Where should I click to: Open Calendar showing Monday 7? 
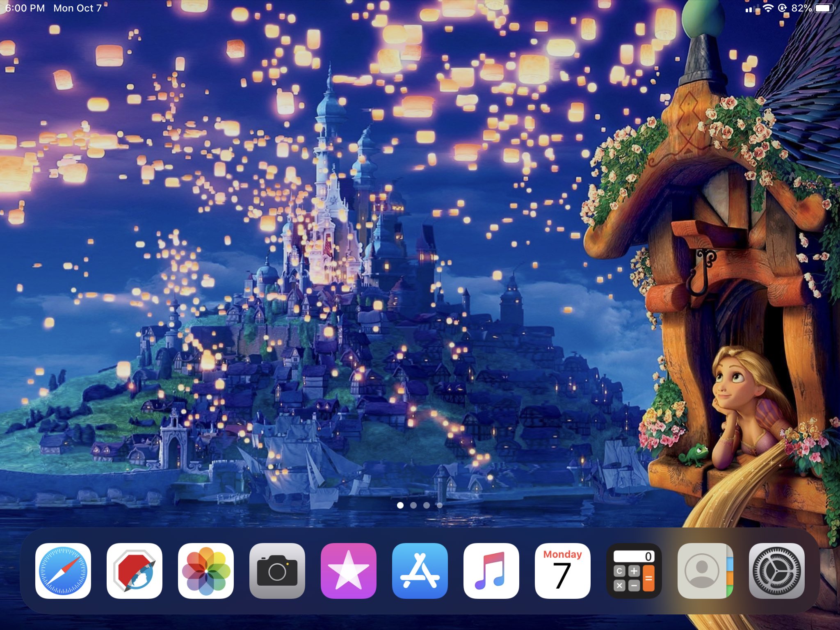[563, 571]
